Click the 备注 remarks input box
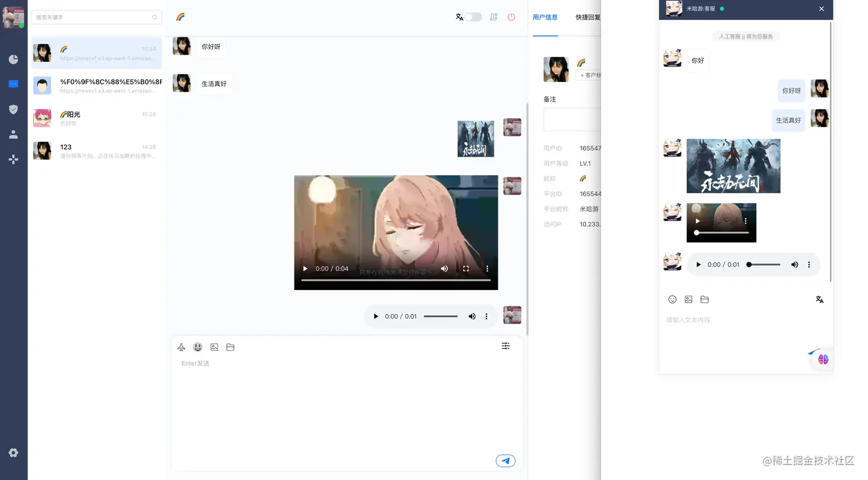Viewport: 868px width, 480px height. (572, 119)
